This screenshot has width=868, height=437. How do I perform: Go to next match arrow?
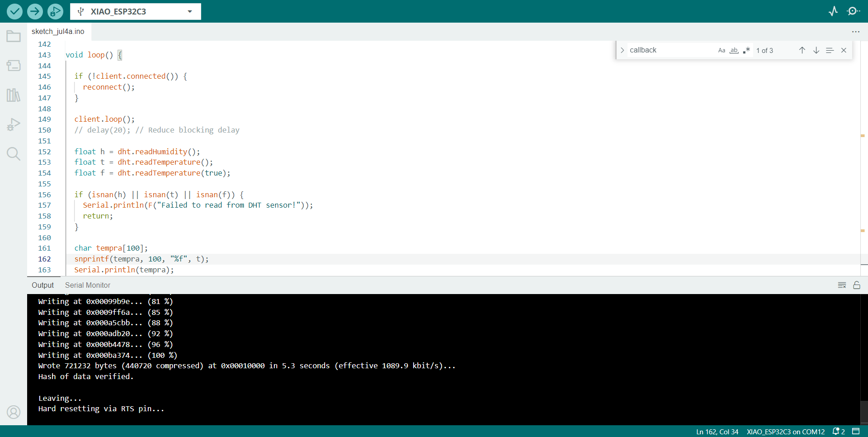[x=816, y=50]
